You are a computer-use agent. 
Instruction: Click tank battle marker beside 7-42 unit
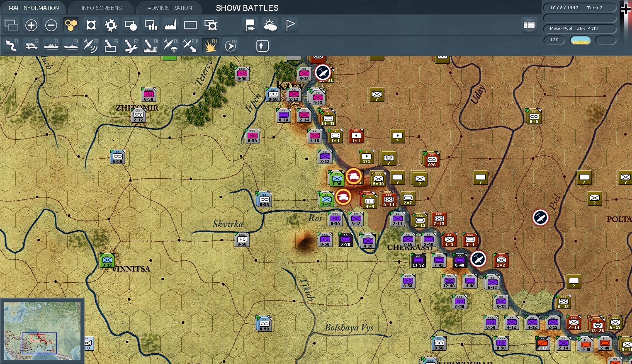point(343,197)
